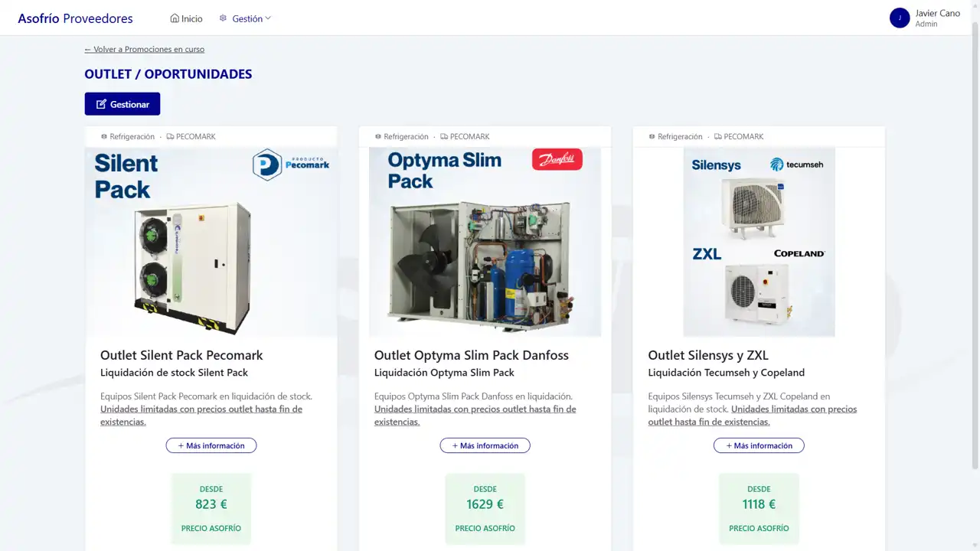Click underlined Unidades limitadas text on Silent Pack card

click(201, 416)
